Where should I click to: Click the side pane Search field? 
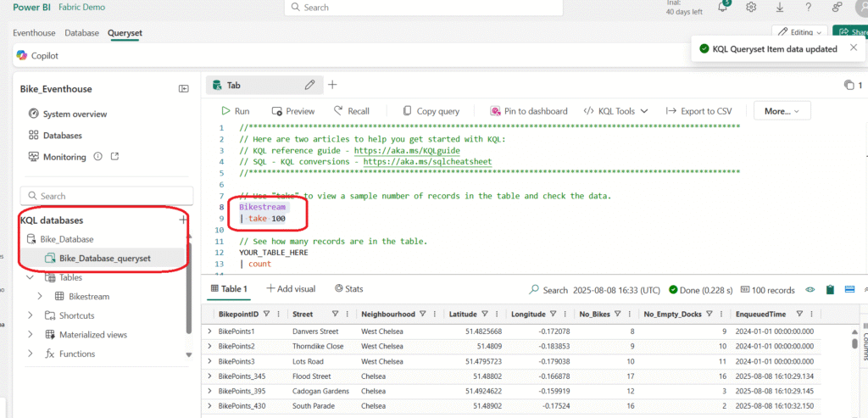(107, 196)
